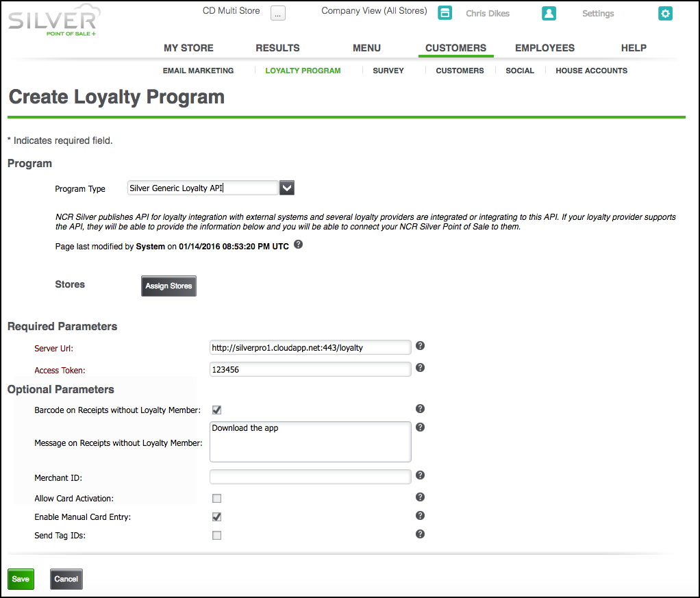This screenshot has width=700, height=598.
Task: Click the Assign Stores button
Action: [x=168, y=286]
